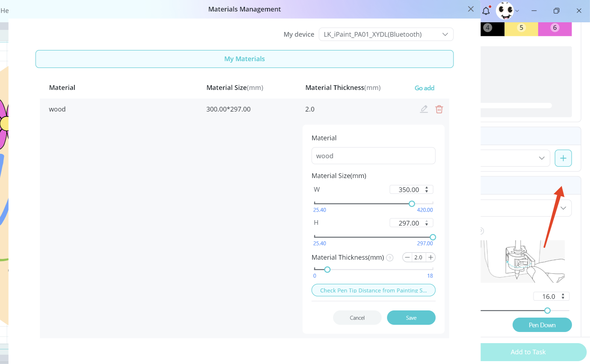Show the Material Thickness help tooltip
590x364 pixels.
tap(390, 258)
